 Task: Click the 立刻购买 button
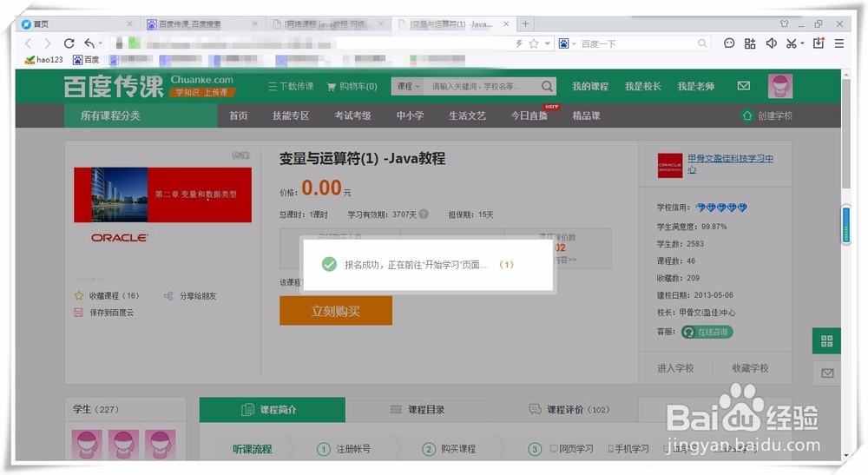(x=336, y=311)
